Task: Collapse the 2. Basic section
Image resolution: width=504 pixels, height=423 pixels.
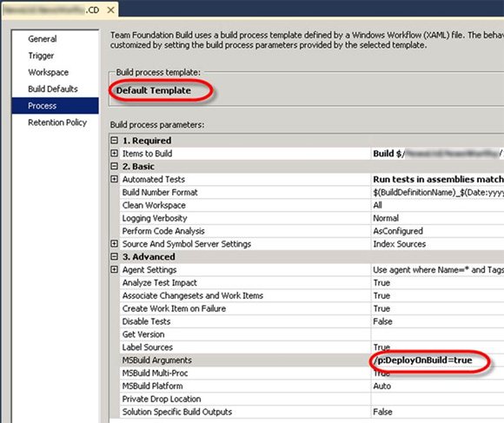Action: pos(114,166)
